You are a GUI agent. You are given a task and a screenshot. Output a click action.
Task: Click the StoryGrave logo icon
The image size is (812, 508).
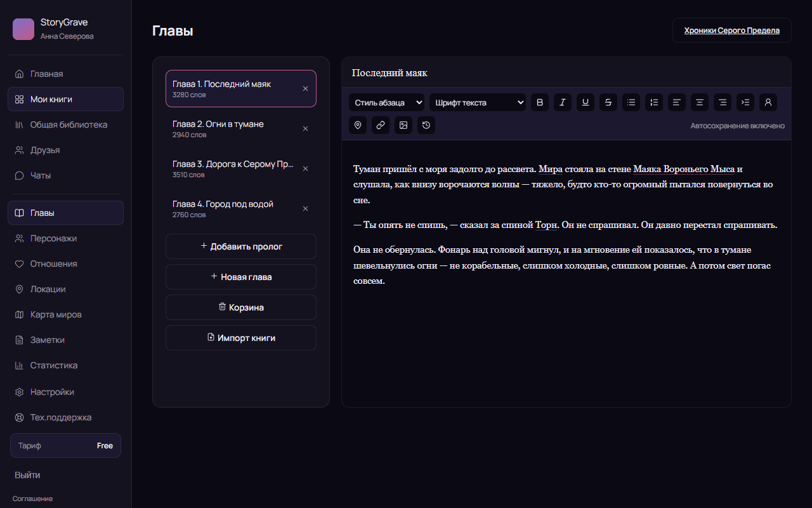23,29
